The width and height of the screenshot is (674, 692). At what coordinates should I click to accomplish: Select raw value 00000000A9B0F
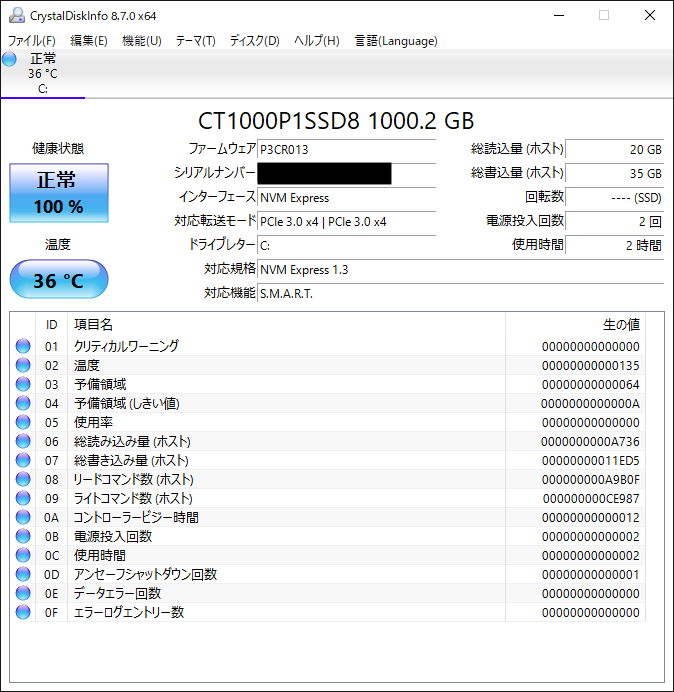coord(591,479)
